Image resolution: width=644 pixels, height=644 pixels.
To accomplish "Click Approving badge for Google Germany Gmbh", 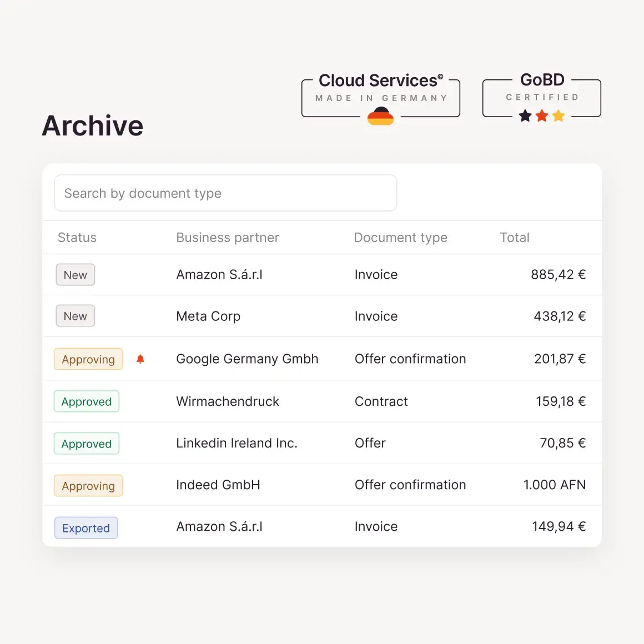I will pyautogui.click(x=88, y=359).
